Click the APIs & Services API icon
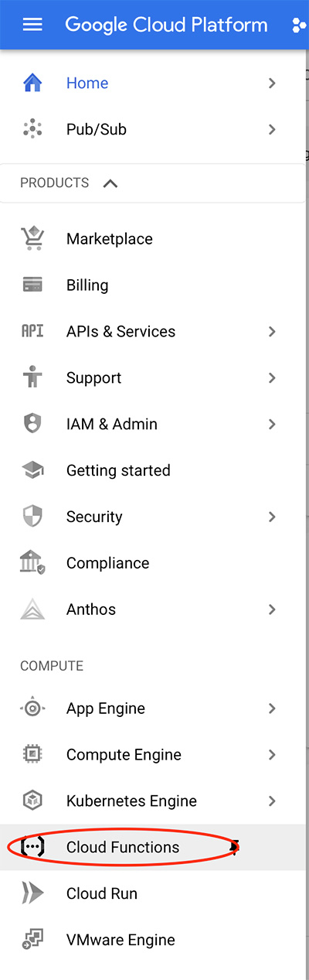This screenshot has width=309, height=980. click(x=32, y=331)
